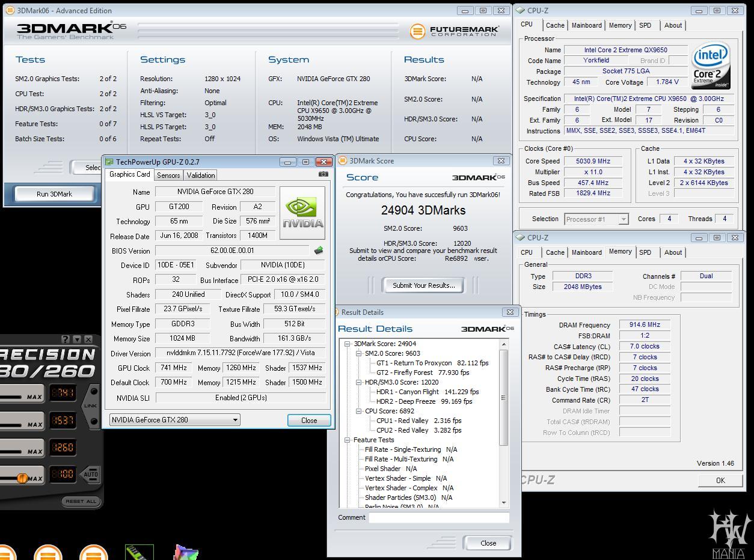Open the Cache tab in upper CPU-Z
The width and height of the screenshot is (754, 560).
pyautogui.click(x=555, y=25)
